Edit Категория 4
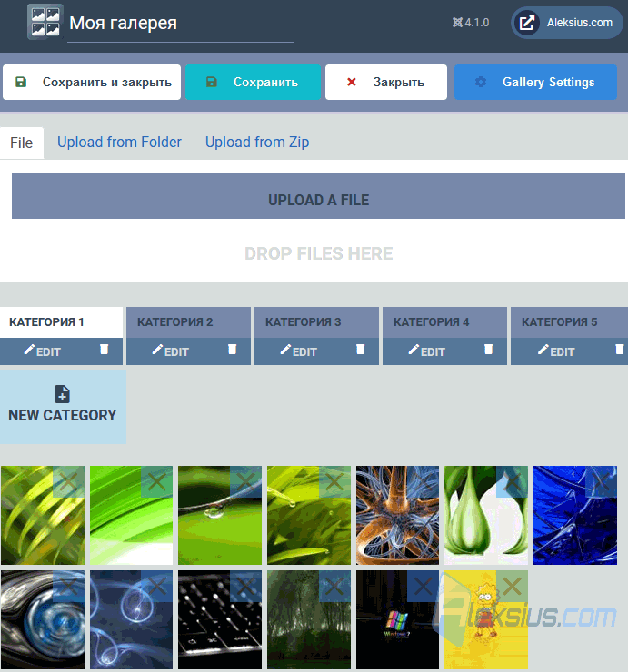This screenshot has height=672, width=628. (x=427, y=351)
